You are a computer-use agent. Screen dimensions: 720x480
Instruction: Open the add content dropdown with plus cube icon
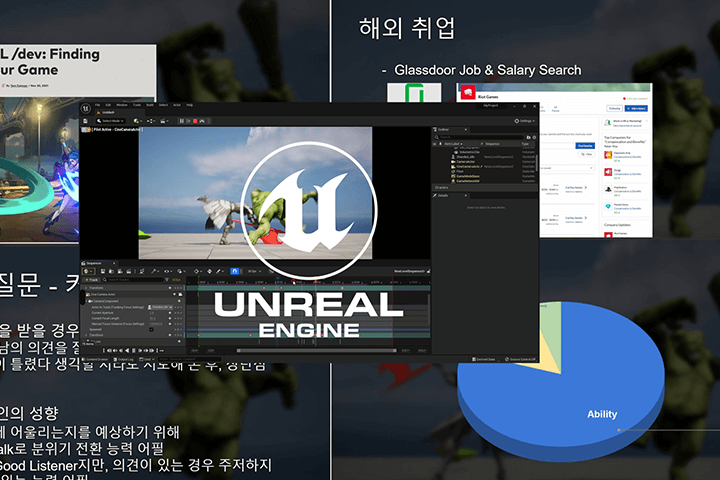pyautogui.click(x=138, y=121)
